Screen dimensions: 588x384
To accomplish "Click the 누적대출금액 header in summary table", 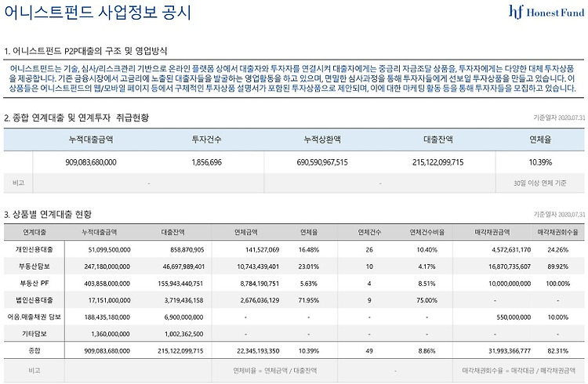I will [x=91, y=139].
